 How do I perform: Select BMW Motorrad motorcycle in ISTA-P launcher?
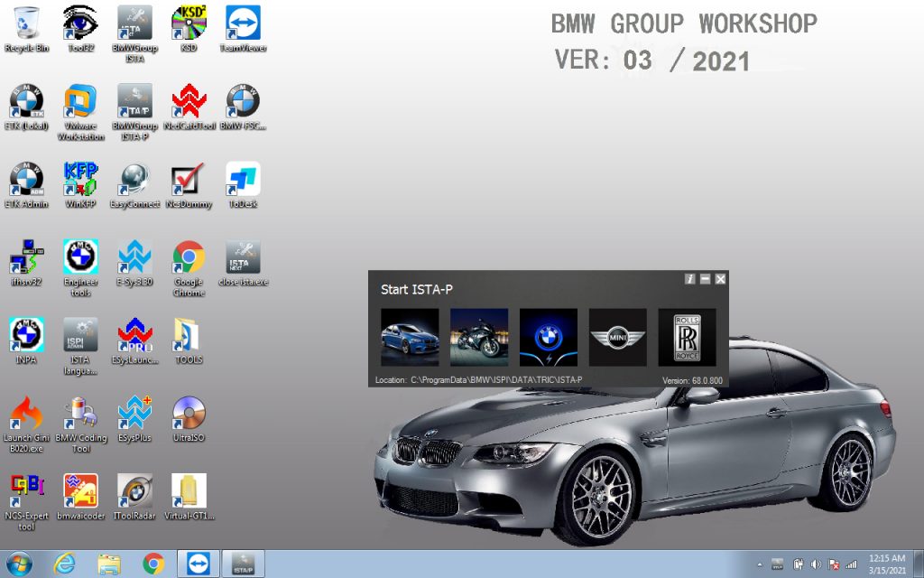(479, 338)
